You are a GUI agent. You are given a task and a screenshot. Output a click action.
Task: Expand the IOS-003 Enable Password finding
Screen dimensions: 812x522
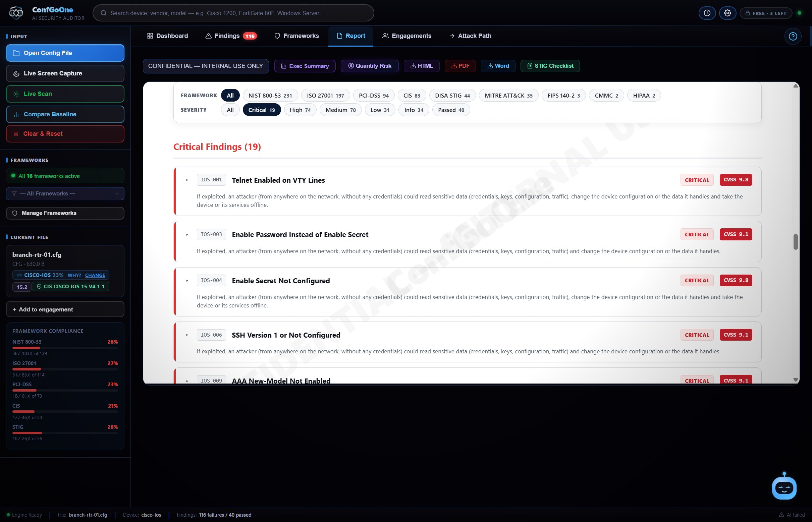(x=187, y=235)
